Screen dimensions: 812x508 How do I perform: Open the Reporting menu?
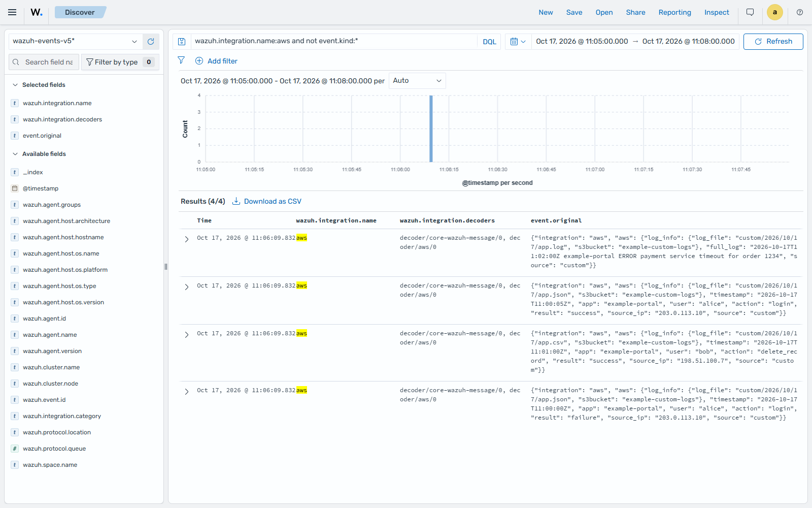coord(674,12)
